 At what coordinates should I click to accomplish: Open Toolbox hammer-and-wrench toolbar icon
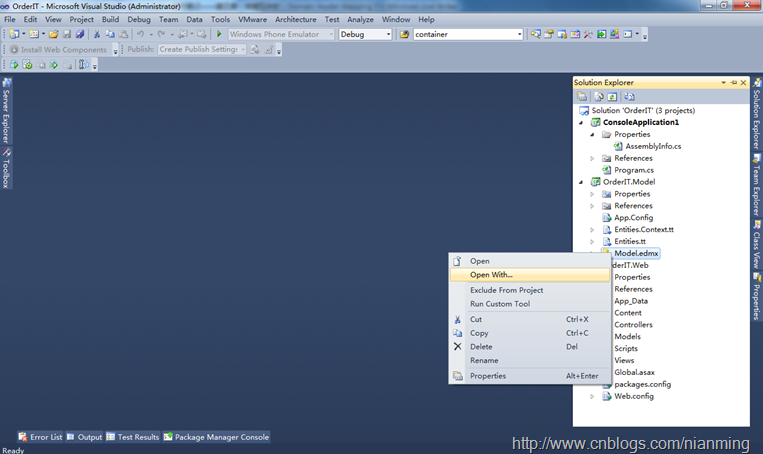pos(588,34)
